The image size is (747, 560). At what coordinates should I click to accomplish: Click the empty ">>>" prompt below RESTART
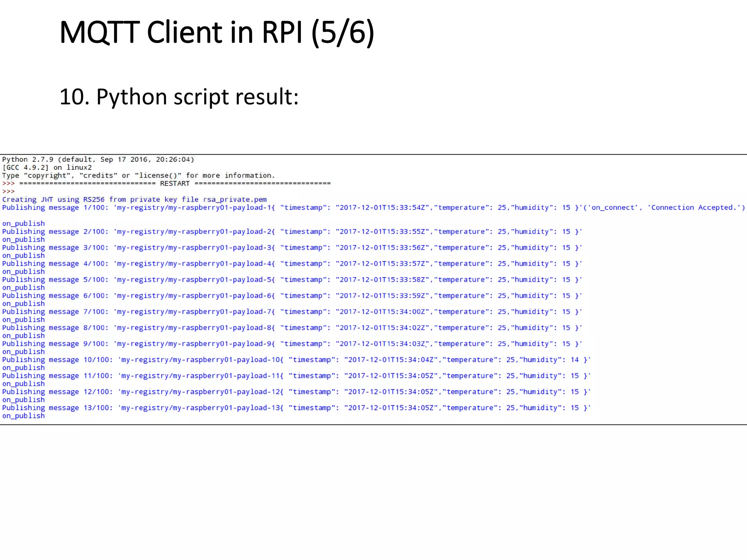(x=8, y=191)
